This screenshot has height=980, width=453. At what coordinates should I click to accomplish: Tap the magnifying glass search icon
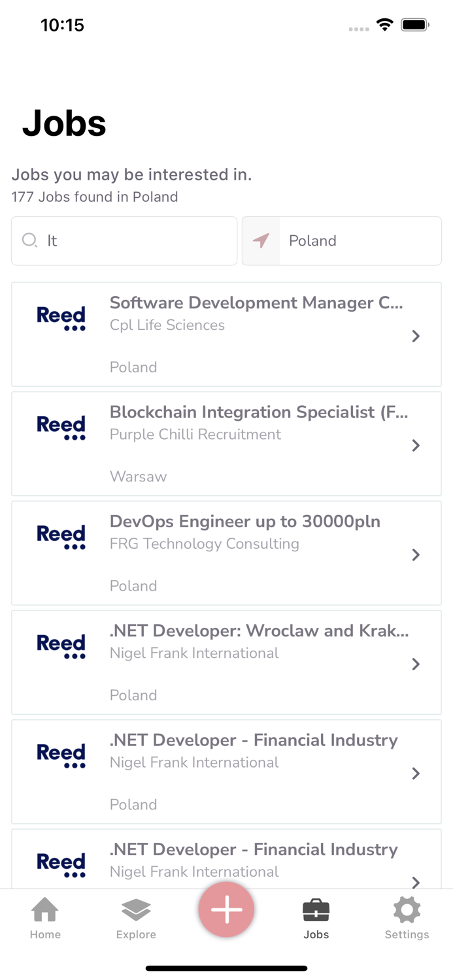29,240
